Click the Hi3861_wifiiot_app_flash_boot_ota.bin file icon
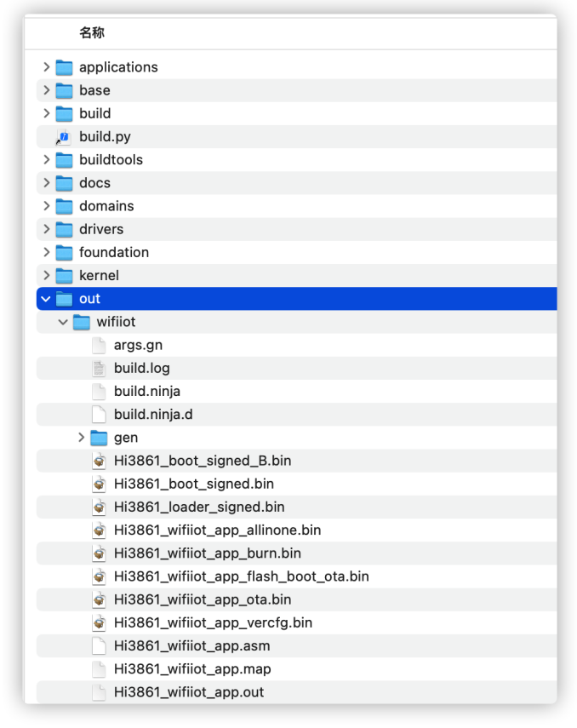Image resolution: width=577 pixels, height=728 pixels. [99, 577]
